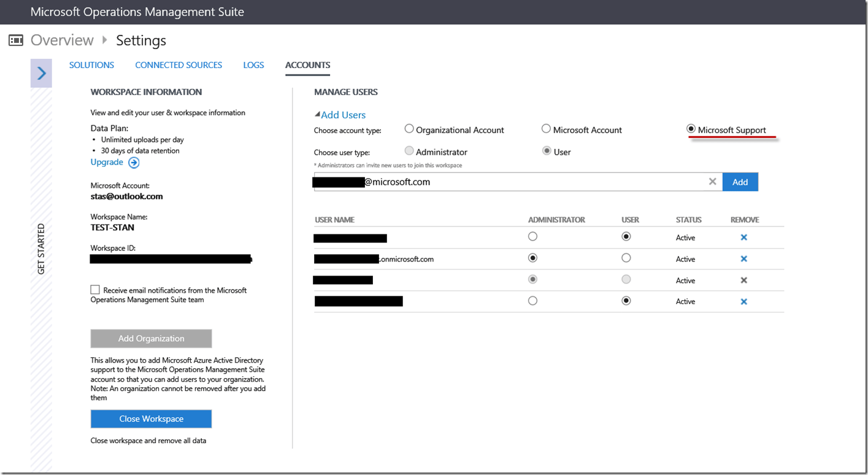Viewport: 868px width, 475px height.
Task: Select Organizational Account radio button
Action: point(409,129)
